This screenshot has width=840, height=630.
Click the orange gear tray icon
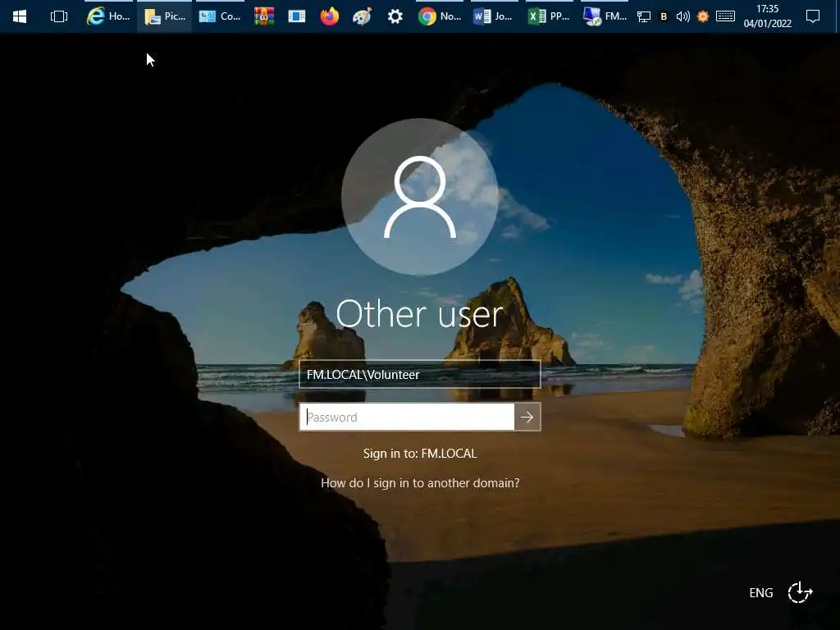click(703, 16)
